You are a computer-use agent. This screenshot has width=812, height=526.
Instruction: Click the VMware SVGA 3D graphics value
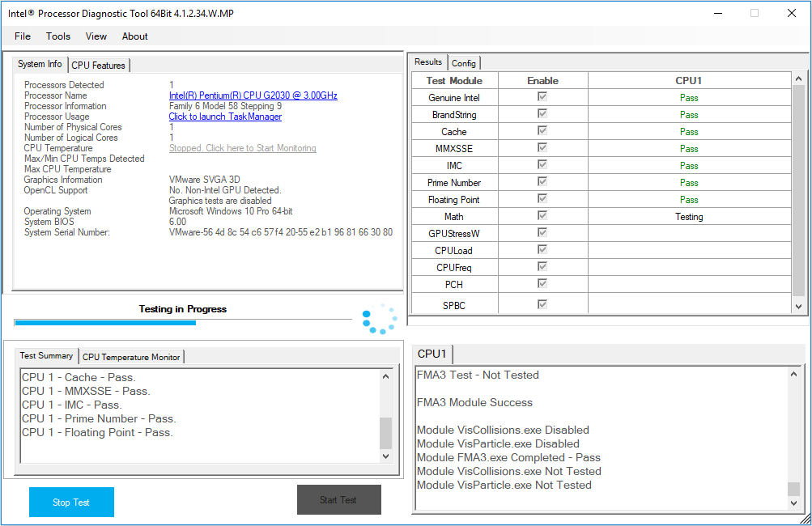[x=205, y=180]
